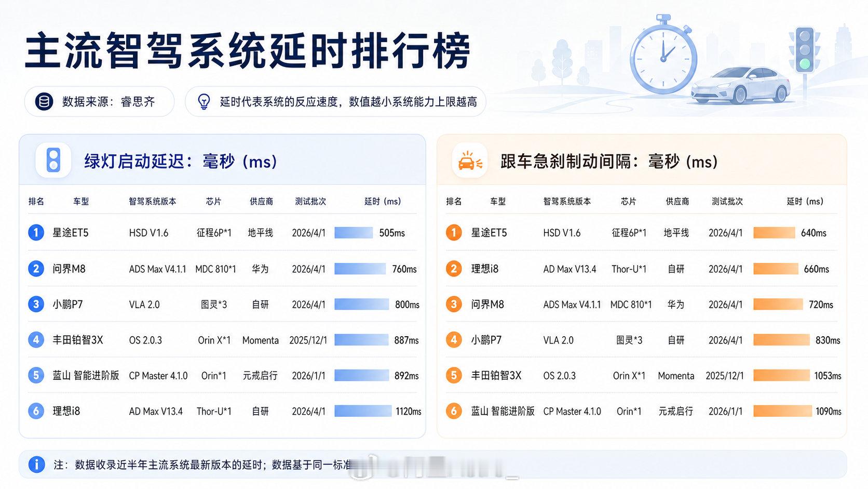Click the blue bar next to 1120ms

[363, 411]
